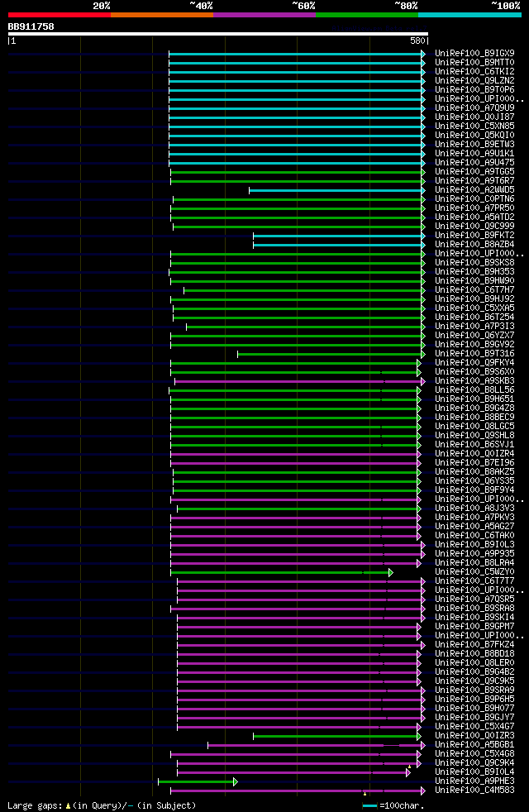Open hit UniRef100_Q9LZN2
529x812 pixels.
pos(474,81)
